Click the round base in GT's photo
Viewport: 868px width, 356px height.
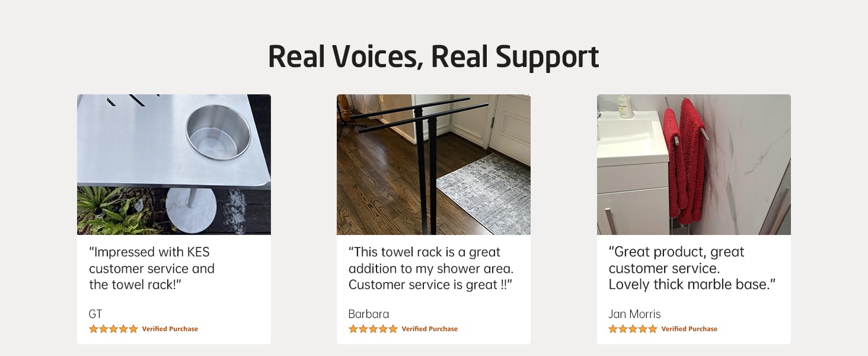(x=190, y=212)
